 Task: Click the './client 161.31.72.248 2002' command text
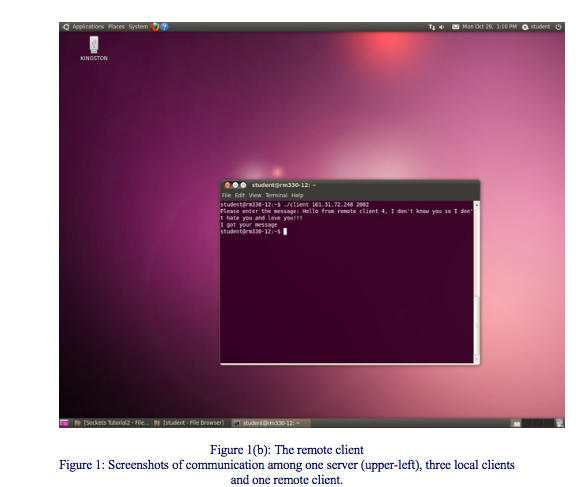tap(326, 205)
